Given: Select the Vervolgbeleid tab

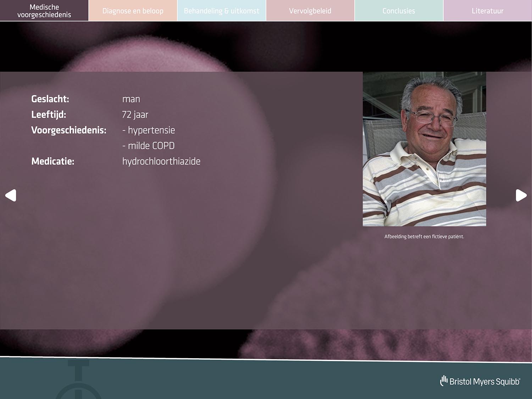Looking at the screenshot, I should click(x=310, y=11).
